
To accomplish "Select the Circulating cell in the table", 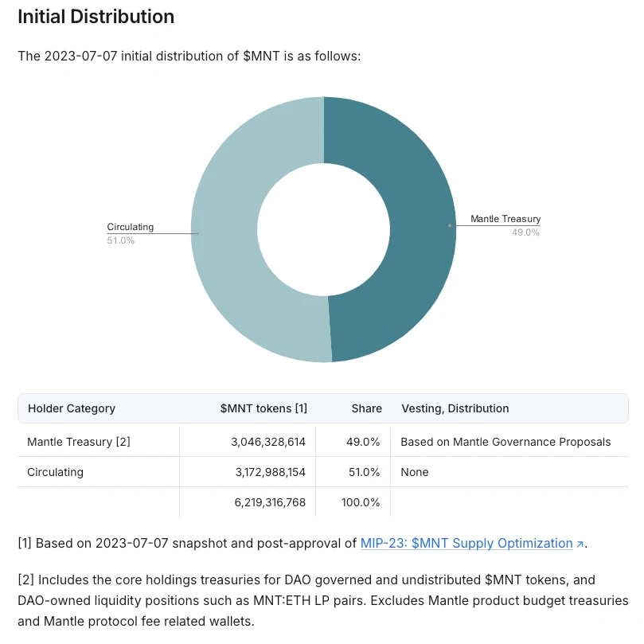I will click(55, 472).
